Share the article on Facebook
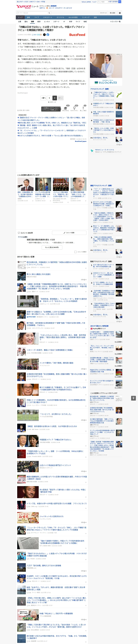 (48, 35)
